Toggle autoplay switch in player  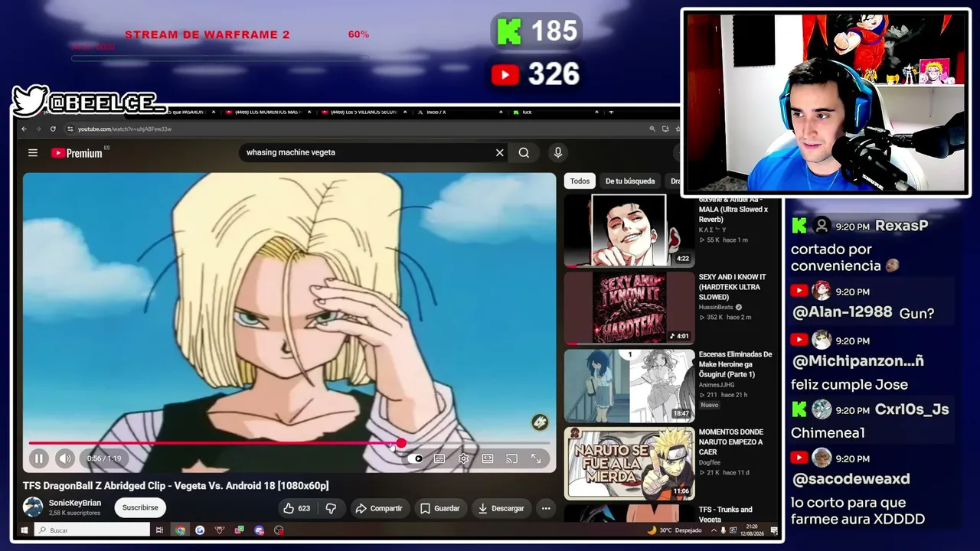coord(415,458)
